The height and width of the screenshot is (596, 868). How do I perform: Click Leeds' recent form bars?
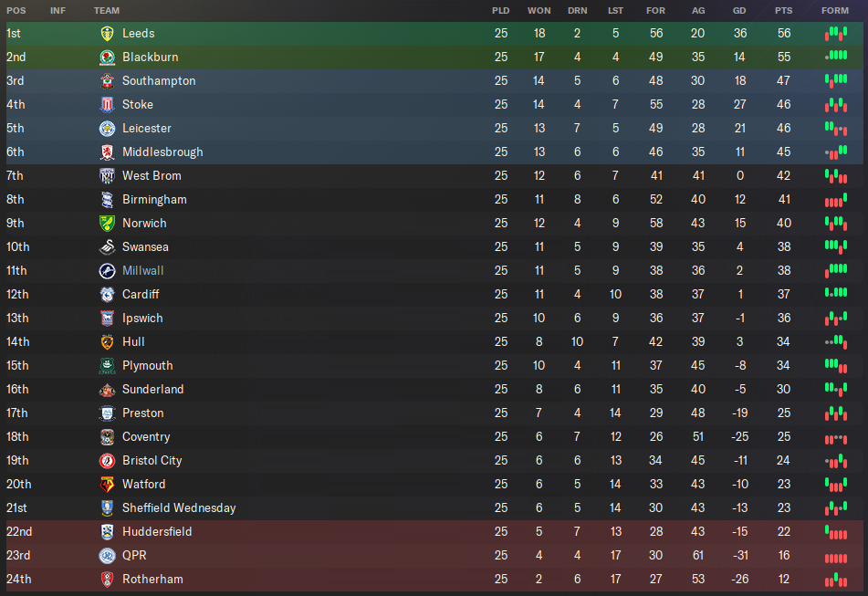coord(835,34)
